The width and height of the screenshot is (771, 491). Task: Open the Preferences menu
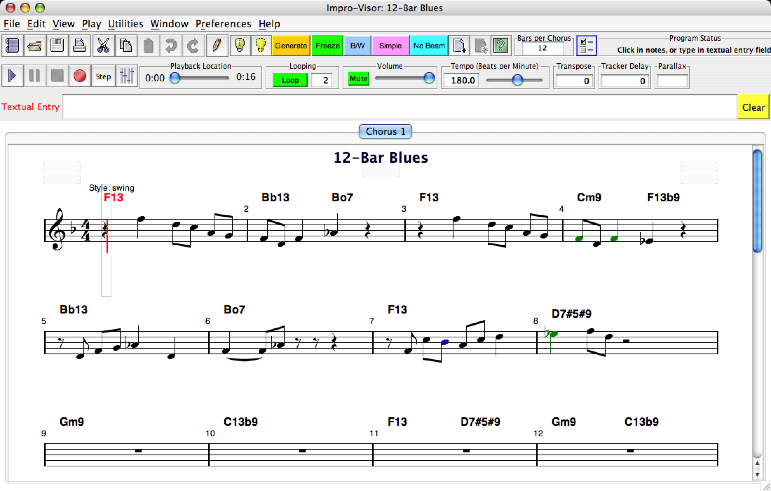tap(223, 23)
